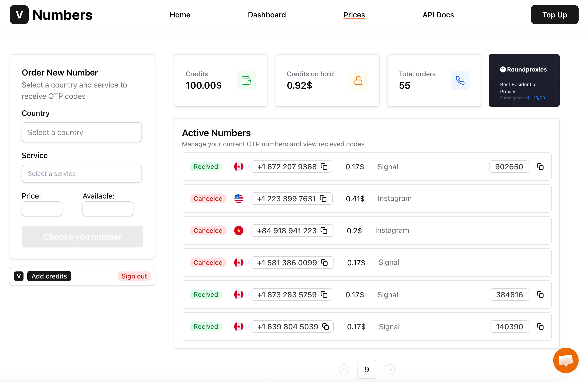Copy the OTP code 384816
Viewport: 588px width, 382px height.
click(x=540, y=294)
